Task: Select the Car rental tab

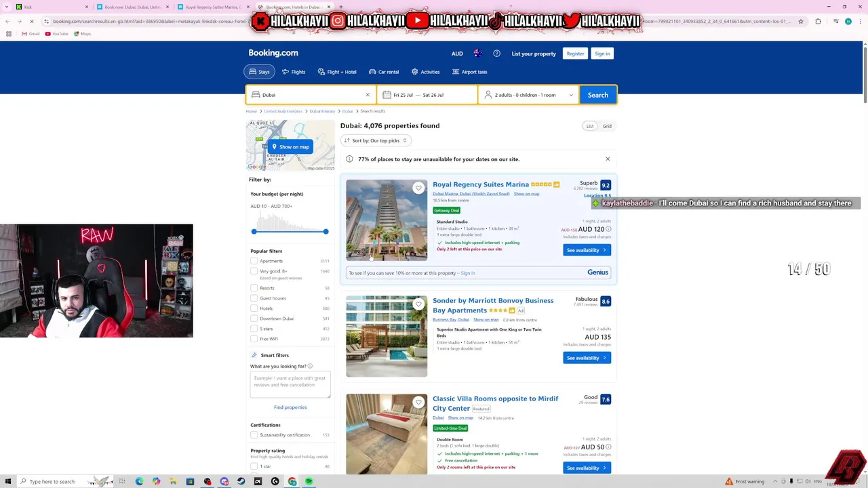Action: coord(384,72)
